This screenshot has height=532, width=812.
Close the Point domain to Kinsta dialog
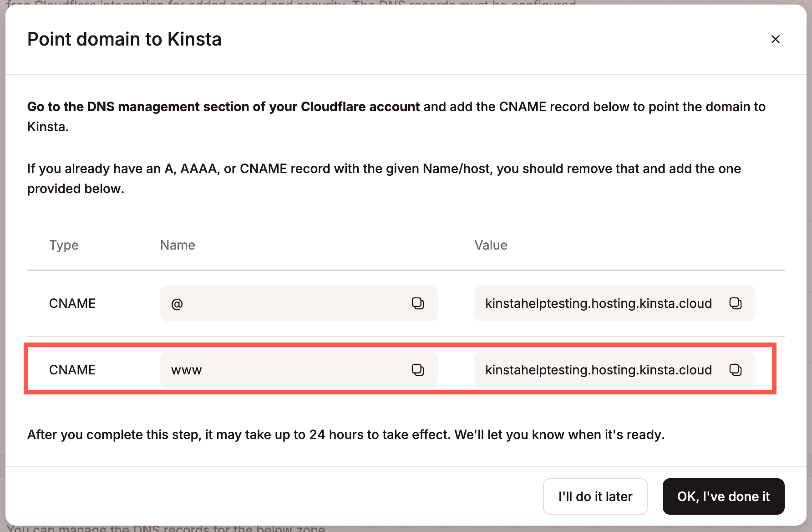click(775, 39)
